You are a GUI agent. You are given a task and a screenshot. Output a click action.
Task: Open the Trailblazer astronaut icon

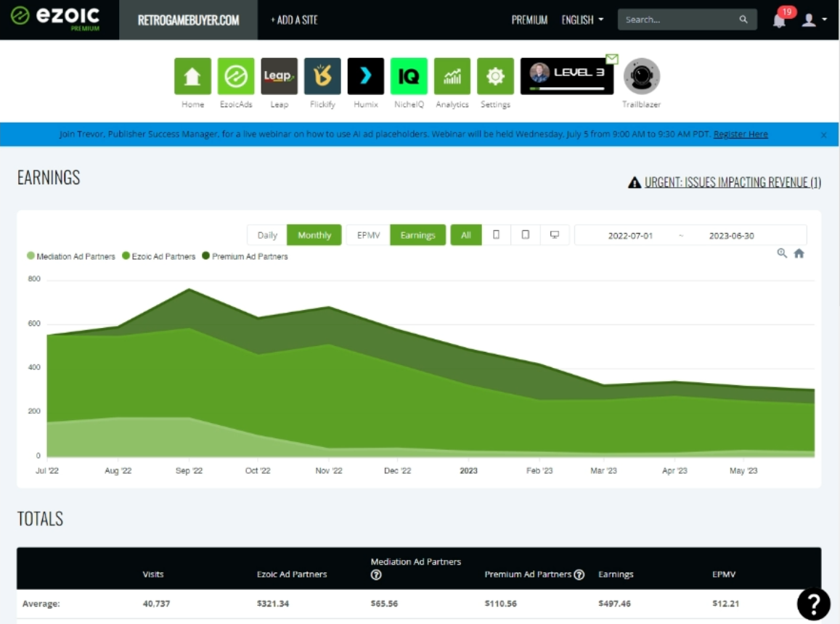click(x=641, y=76)
